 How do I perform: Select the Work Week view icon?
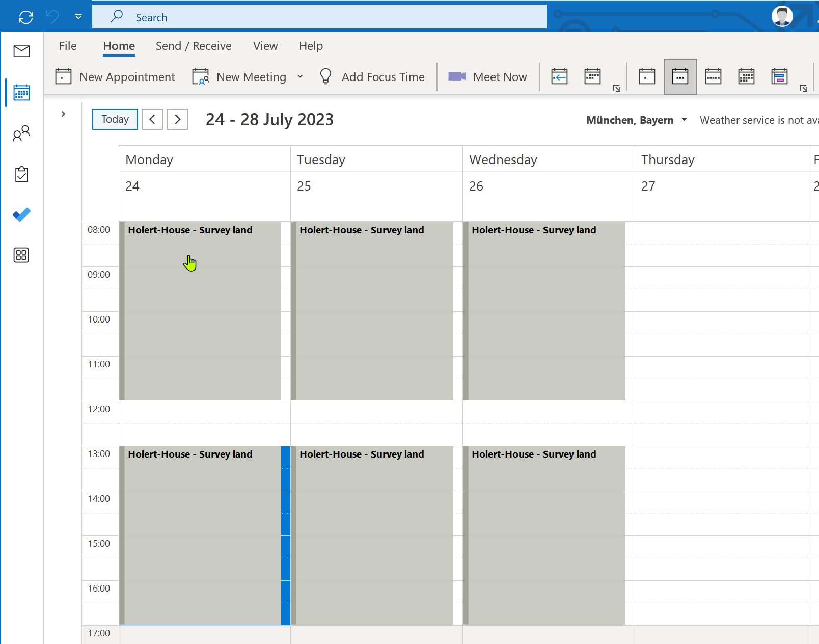click(680, 77)
